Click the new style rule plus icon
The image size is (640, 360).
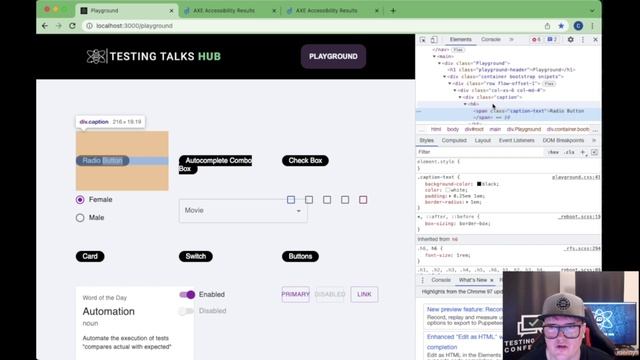click(x=583, y=152)
